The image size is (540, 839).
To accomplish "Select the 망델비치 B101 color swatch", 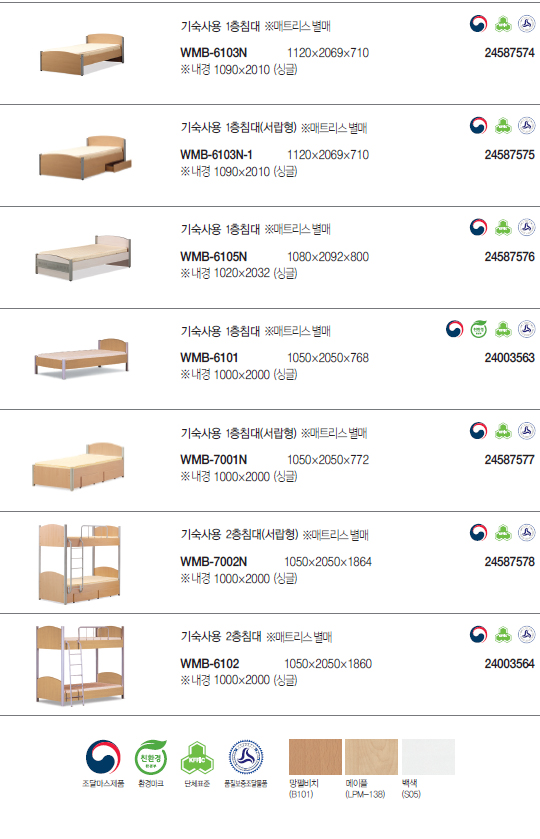I will click(315, 757).
